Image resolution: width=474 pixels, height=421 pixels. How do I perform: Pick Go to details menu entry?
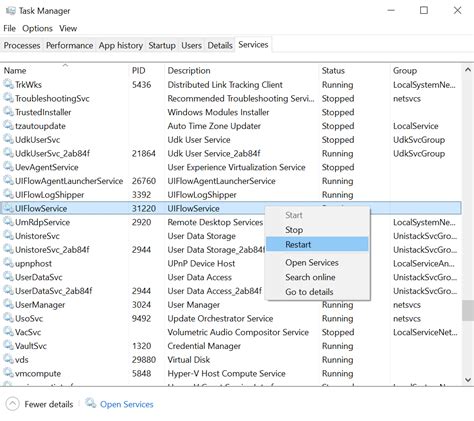(309, 292)
